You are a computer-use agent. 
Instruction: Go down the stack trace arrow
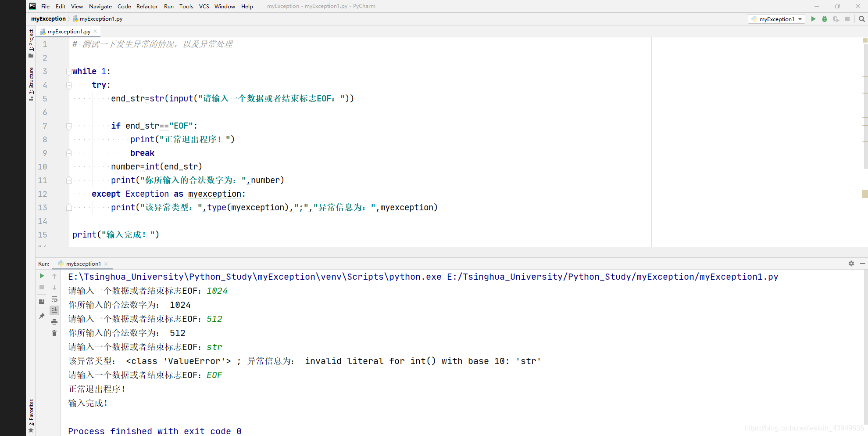tap(54, 288)
